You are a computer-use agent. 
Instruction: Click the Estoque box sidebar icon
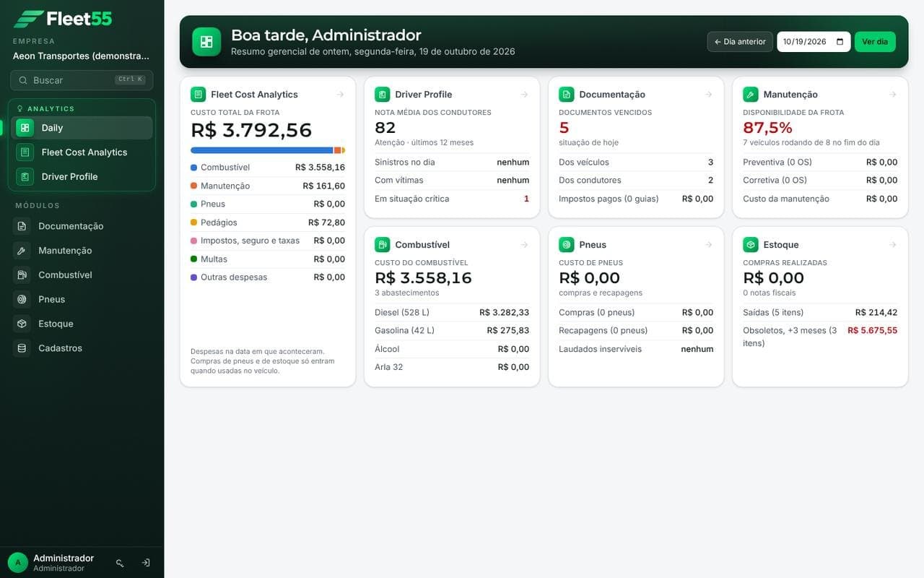point(22,324)
